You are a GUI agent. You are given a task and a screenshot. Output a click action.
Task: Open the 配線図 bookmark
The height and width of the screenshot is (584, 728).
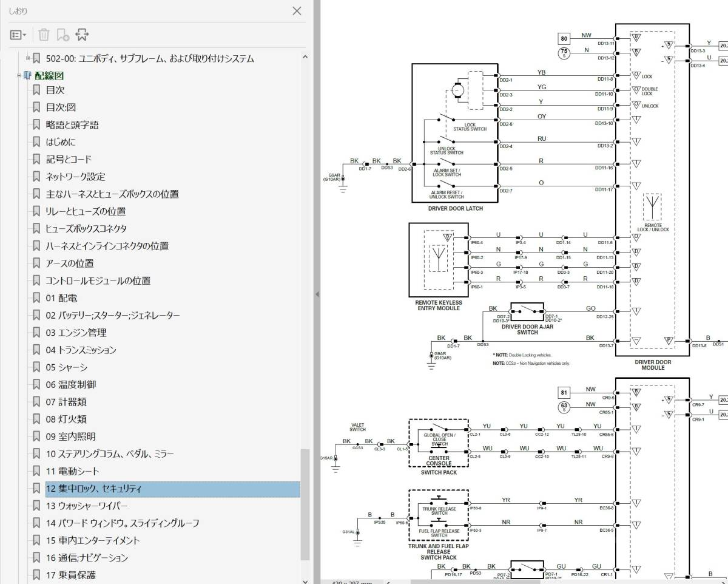click(49, 76)
